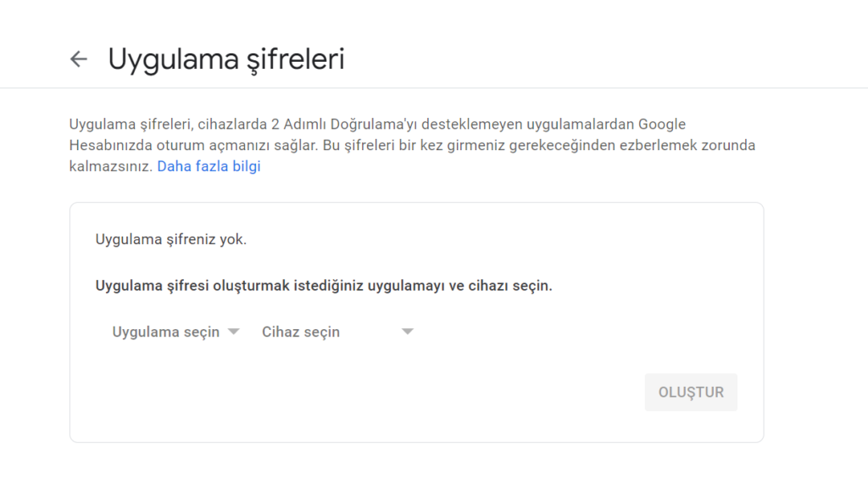
Task: Click 'Hesabınızda oturum açmanızı sağlar' text
Action: [x=193, y=146]
